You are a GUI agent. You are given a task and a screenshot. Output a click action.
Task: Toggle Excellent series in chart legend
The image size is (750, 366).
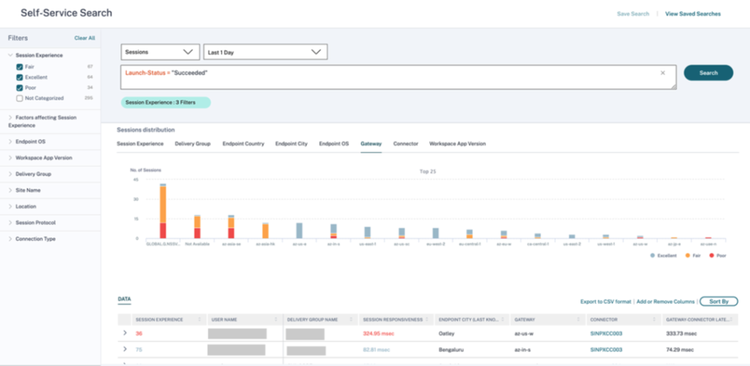click(x=664, y=255)
